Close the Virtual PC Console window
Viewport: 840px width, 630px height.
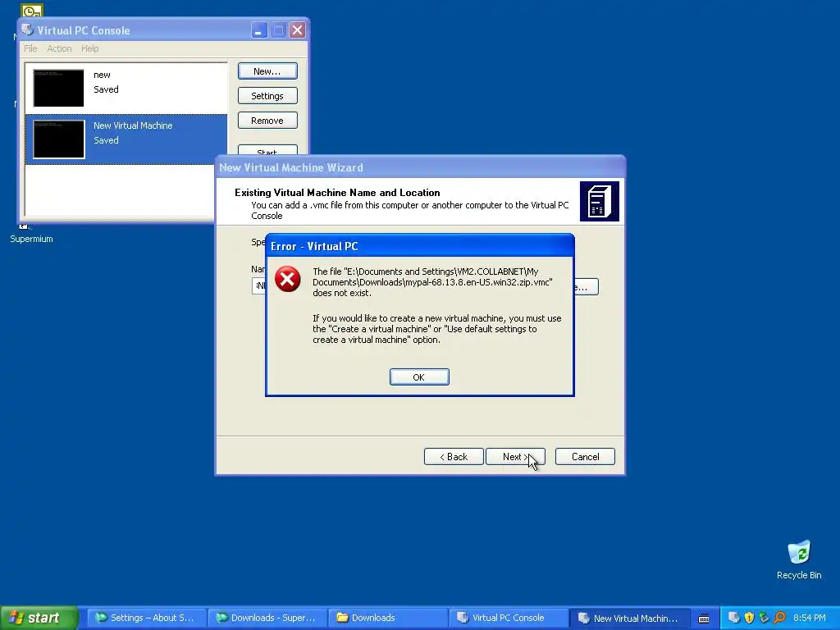(x=297, y=30)
